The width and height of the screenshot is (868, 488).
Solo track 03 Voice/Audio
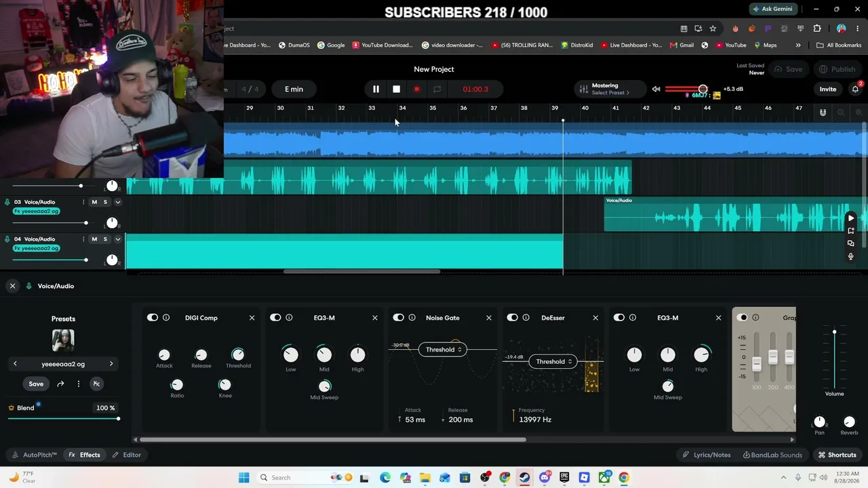(x=105, y=202)
